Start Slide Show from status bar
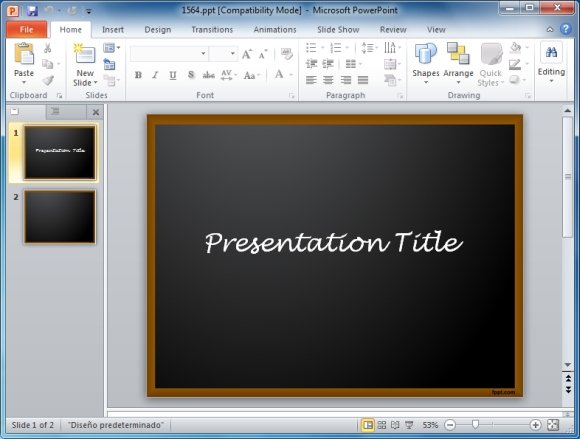Image resolution: width=580 pixels, height=439 pixels. [409, 425]
